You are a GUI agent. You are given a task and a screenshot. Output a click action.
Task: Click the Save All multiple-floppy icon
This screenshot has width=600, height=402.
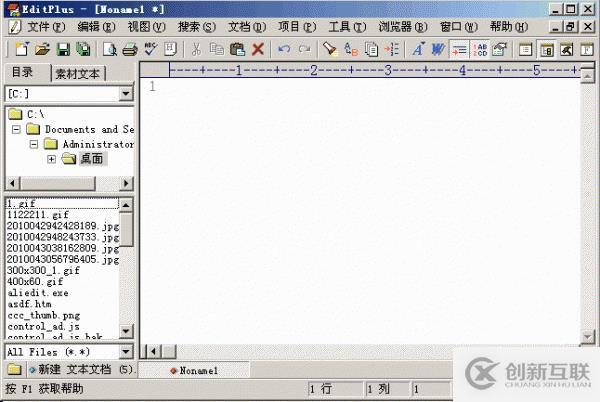pos(83,49)
